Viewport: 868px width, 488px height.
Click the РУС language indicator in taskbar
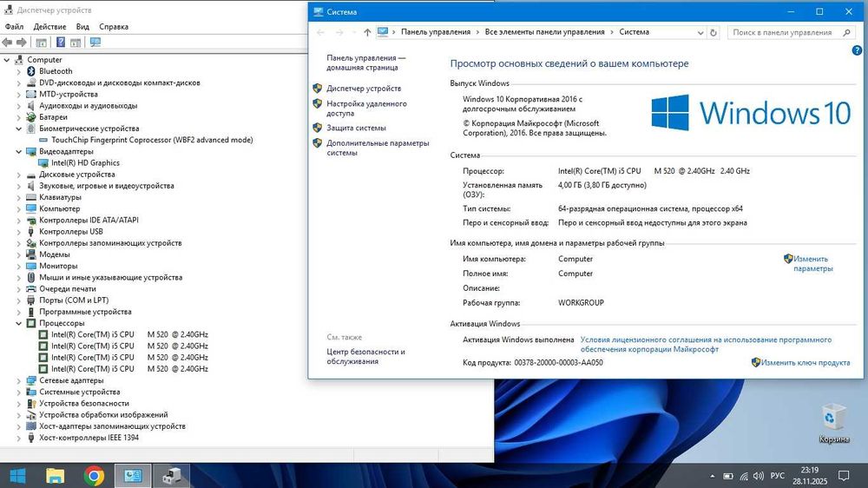point(777,476)
